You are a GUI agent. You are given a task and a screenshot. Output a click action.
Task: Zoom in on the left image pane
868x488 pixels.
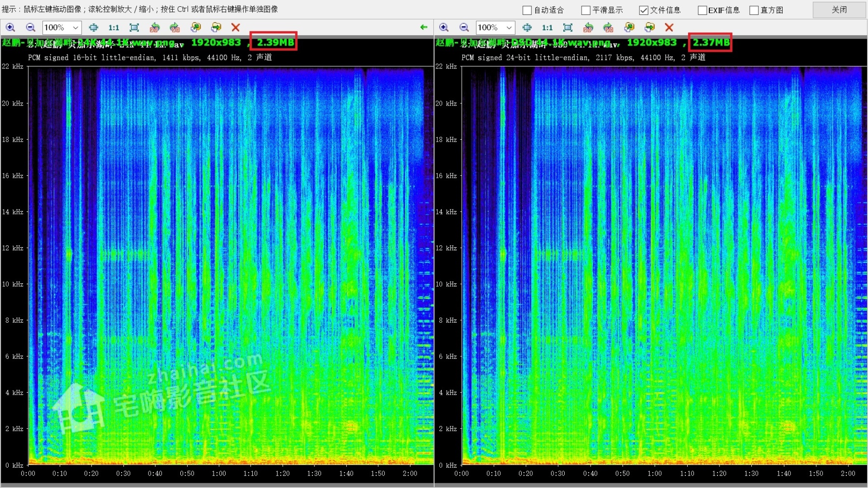(10, 27)
